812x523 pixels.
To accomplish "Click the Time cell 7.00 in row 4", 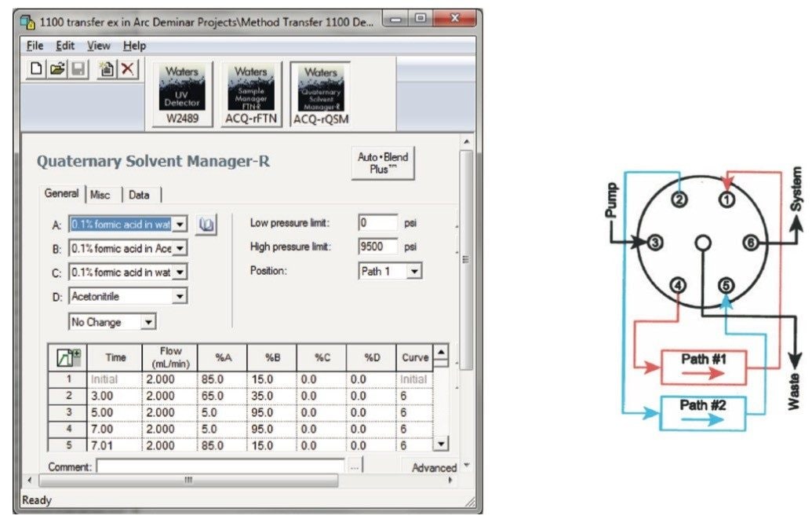I will (115, 430).
